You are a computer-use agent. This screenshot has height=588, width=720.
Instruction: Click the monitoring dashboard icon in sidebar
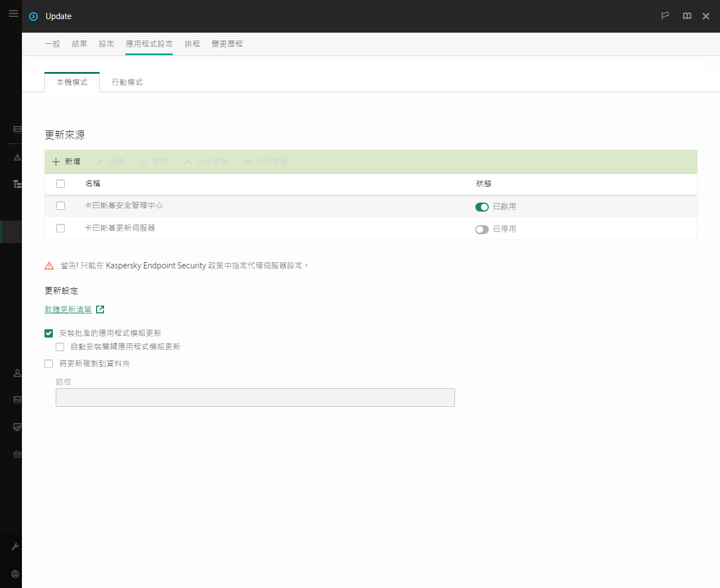click(17, 129)
